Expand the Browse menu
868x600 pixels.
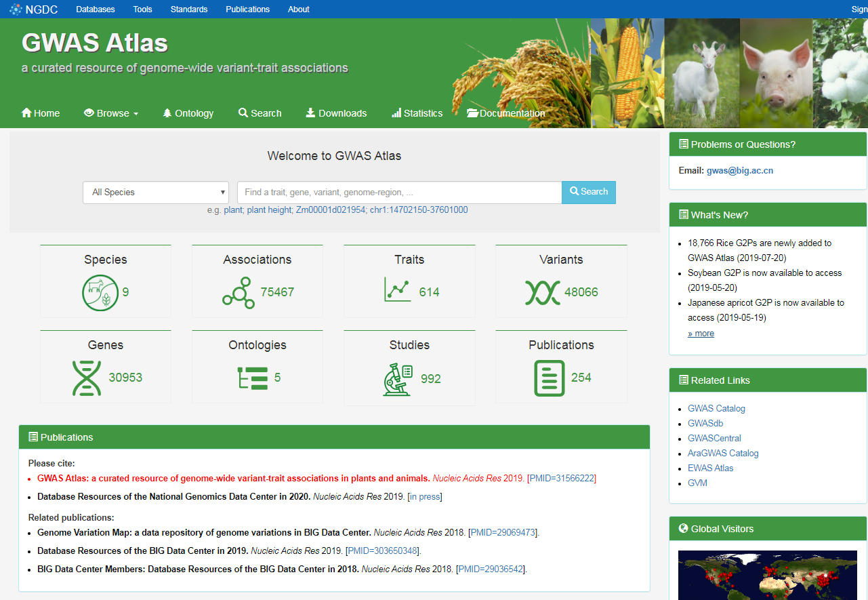(x=111, y=113)
